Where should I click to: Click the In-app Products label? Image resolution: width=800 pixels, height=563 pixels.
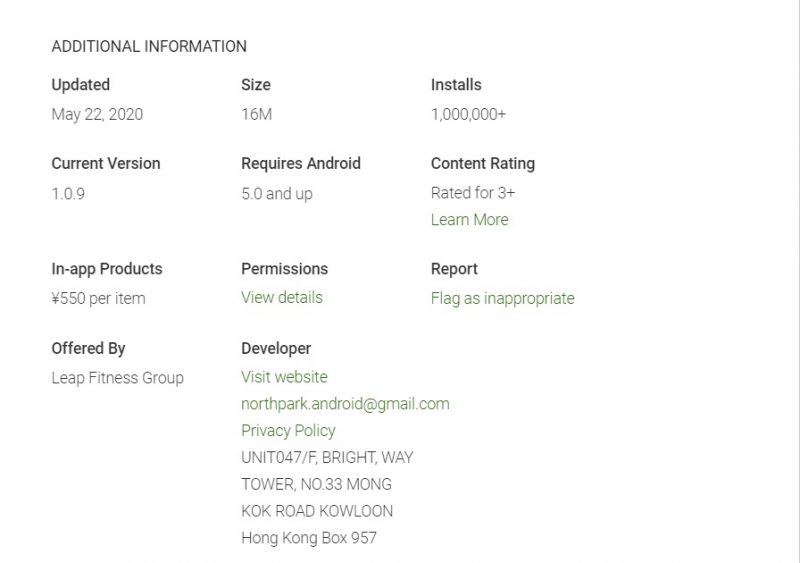106,269
